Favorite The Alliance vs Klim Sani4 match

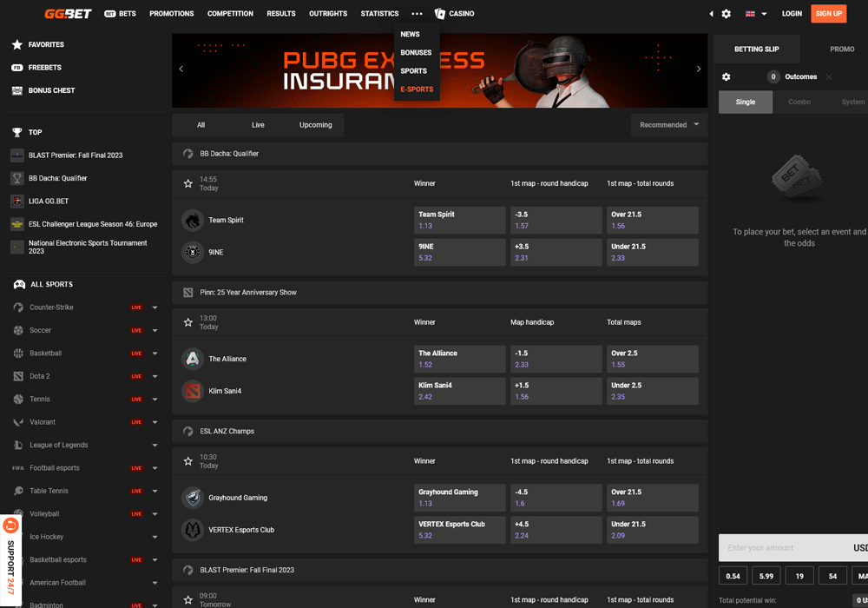(x=188, y=322)
